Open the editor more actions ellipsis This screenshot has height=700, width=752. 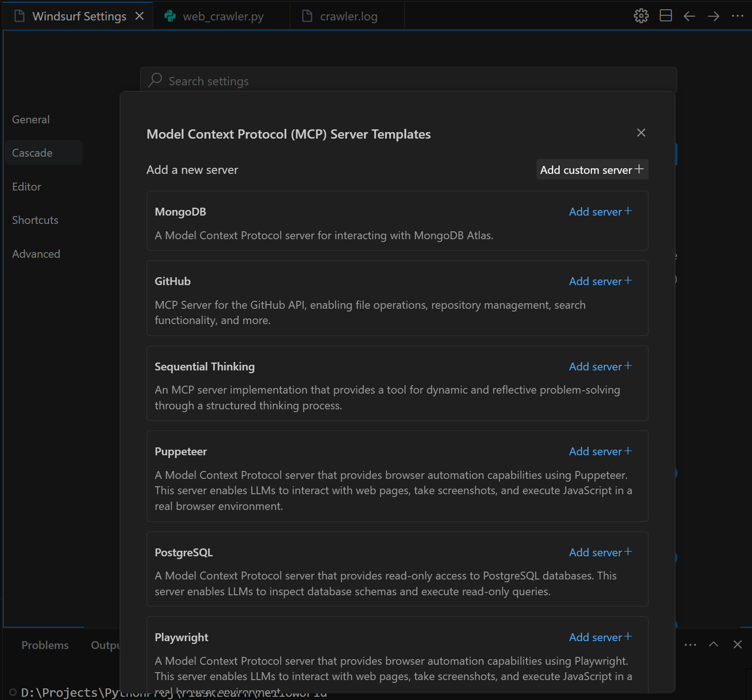pyautogui.click(x=738, y=16)
